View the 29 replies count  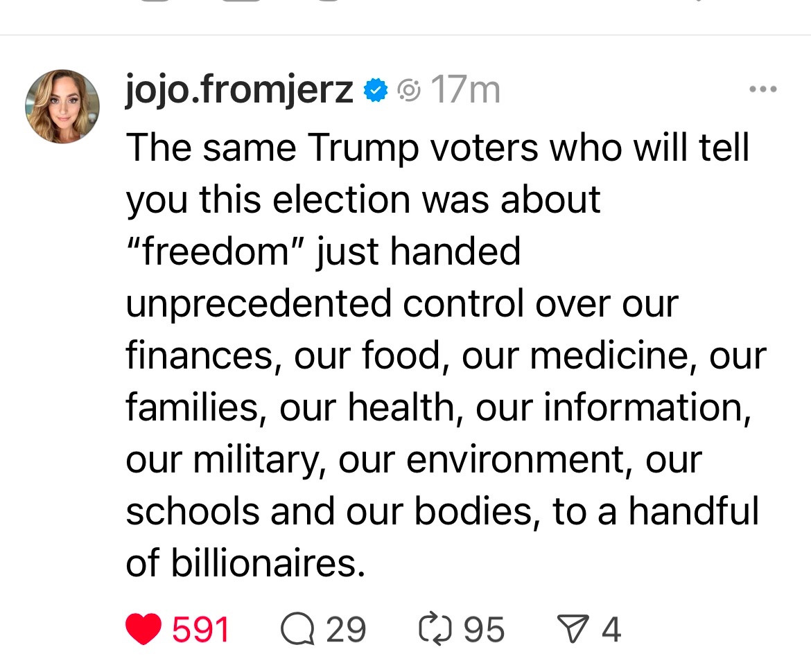[345, 629]
